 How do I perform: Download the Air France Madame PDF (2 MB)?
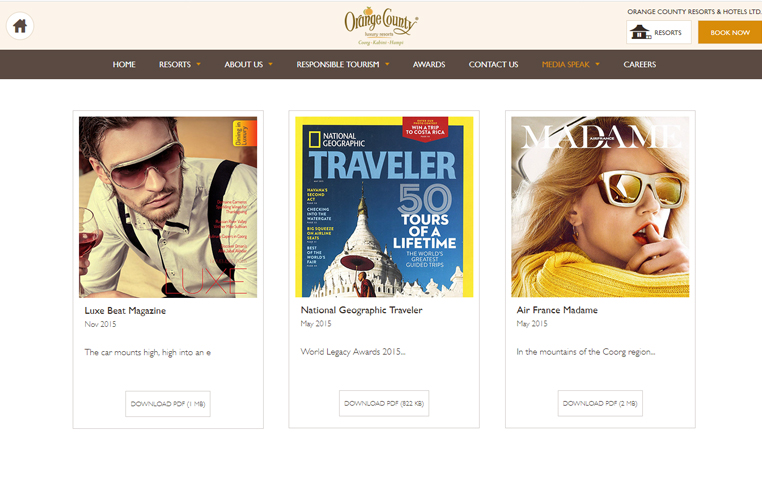(600, 403)
